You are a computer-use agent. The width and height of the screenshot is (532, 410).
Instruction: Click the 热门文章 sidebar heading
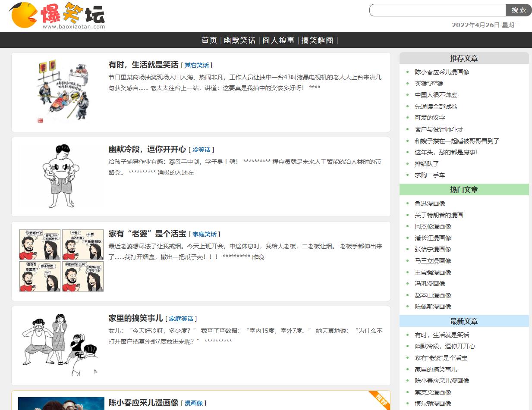click(x=464, y=190)
